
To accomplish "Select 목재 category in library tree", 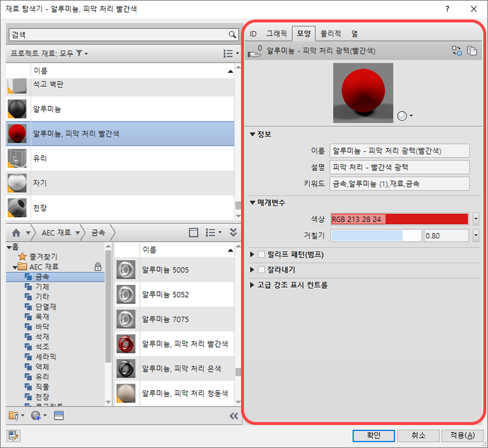I will [42, 317].
